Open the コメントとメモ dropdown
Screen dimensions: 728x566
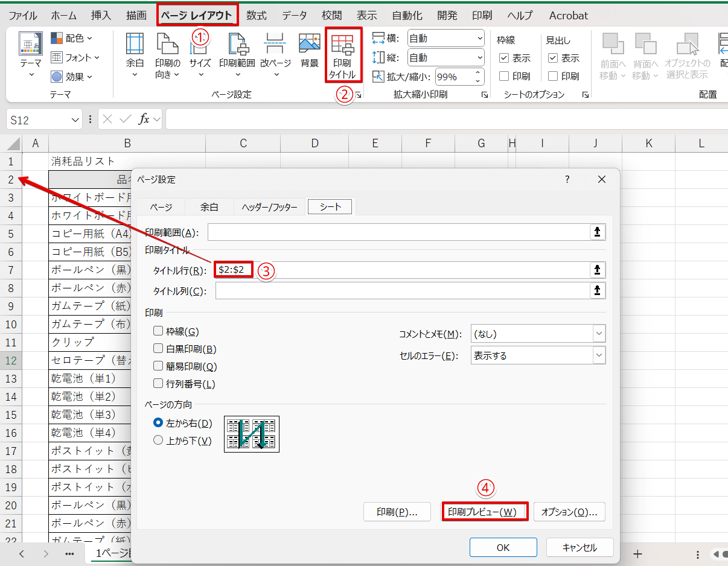[x=599, y=332]
